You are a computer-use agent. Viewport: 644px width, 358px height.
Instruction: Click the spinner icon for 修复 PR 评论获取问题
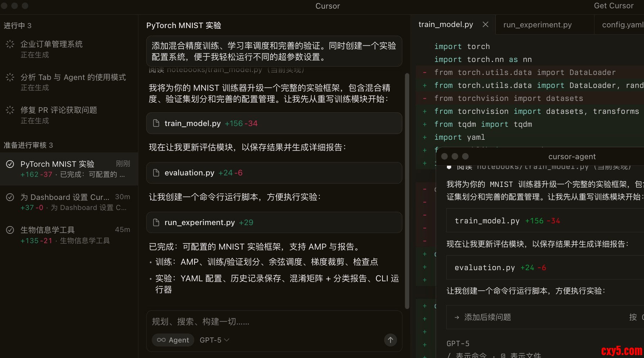10,110
